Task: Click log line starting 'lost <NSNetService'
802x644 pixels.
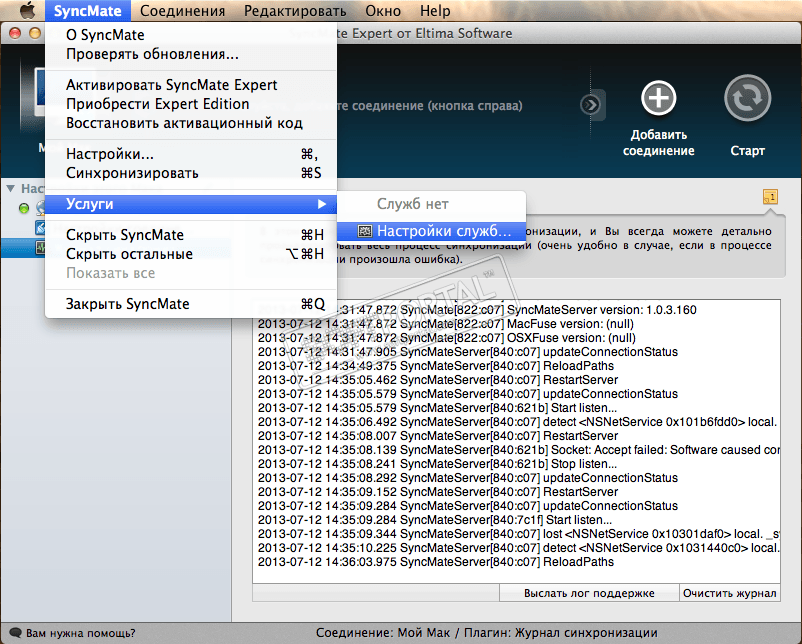Action: 519,534
